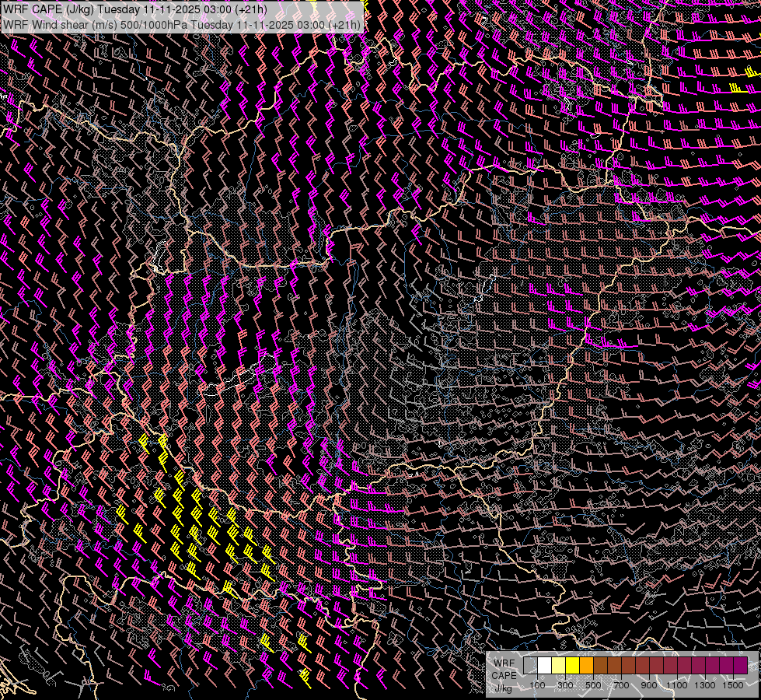The width and height of the screenshot is (761, 700).
Task: Click the 1300 legend tick label
Action: (705, 685)
